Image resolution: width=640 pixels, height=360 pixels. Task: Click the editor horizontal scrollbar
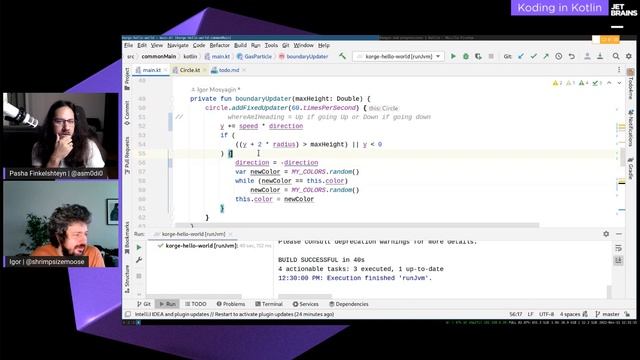[x=357, y=225]
